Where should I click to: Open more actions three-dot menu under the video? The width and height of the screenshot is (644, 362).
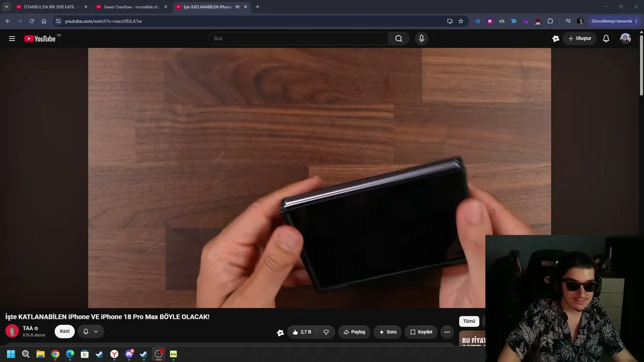[x=447, y=332]
